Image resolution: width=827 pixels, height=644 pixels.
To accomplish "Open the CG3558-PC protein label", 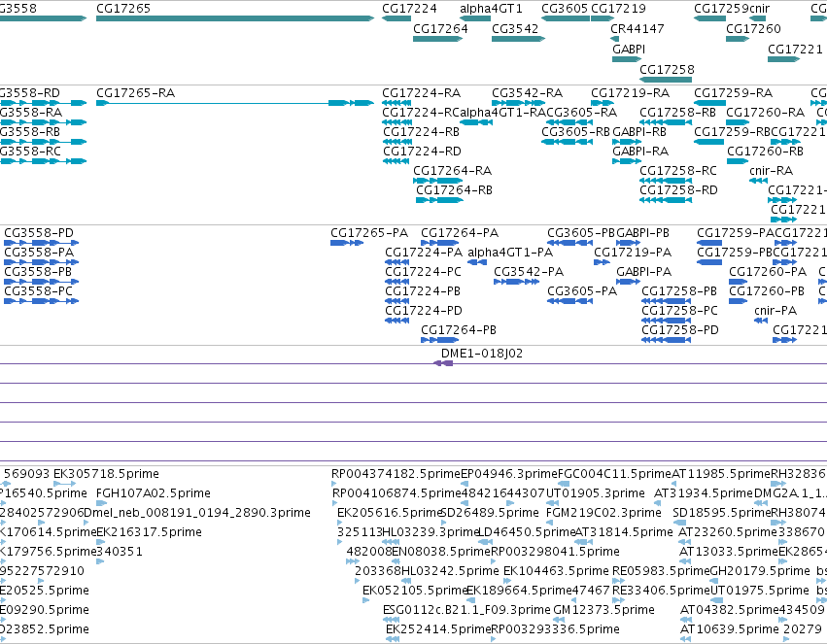I will coord(39,290).
